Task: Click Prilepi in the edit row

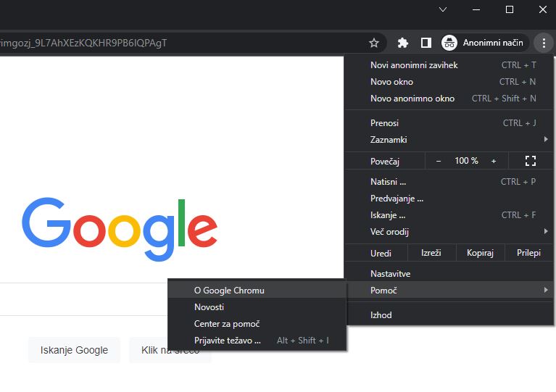Action: (528, 253)
